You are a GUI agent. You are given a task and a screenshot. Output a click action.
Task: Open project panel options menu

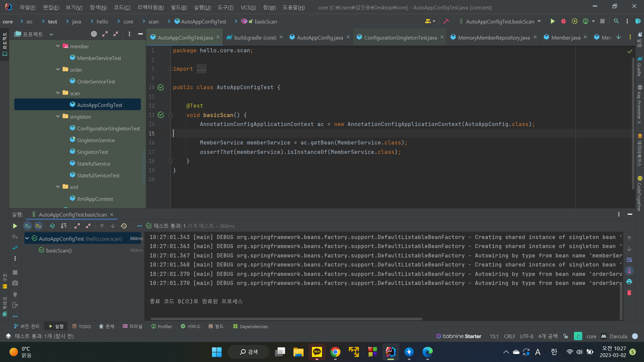129,34
